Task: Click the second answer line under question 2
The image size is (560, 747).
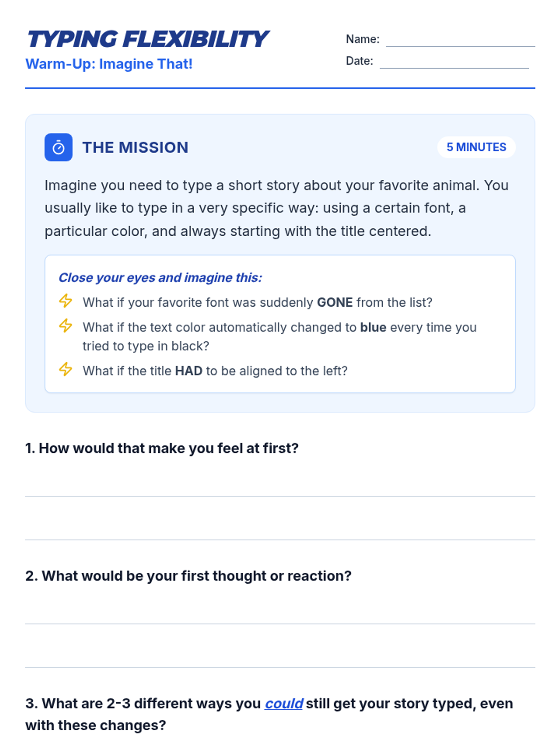Action: pos(280,667)
